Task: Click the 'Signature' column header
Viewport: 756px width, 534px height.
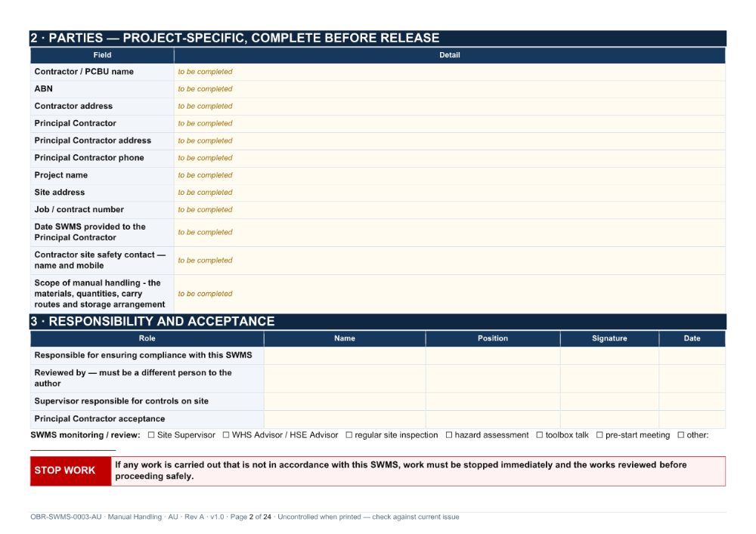Action: pos(609,338)
